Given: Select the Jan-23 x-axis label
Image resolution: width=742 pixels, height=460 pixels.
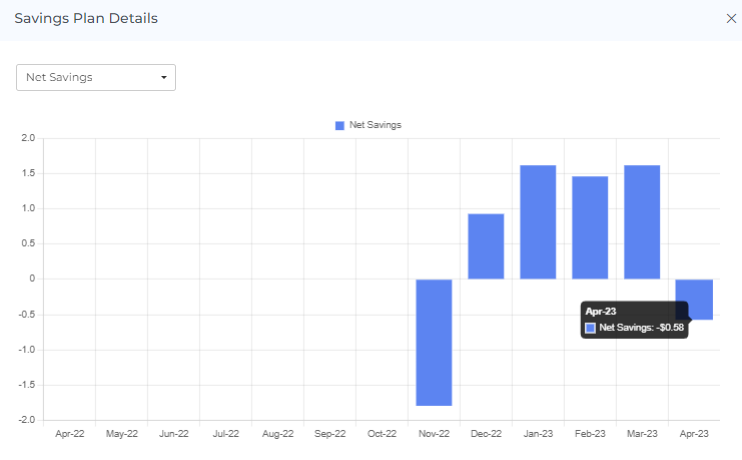Looking at the screenshot, I should tap(538, 434).
